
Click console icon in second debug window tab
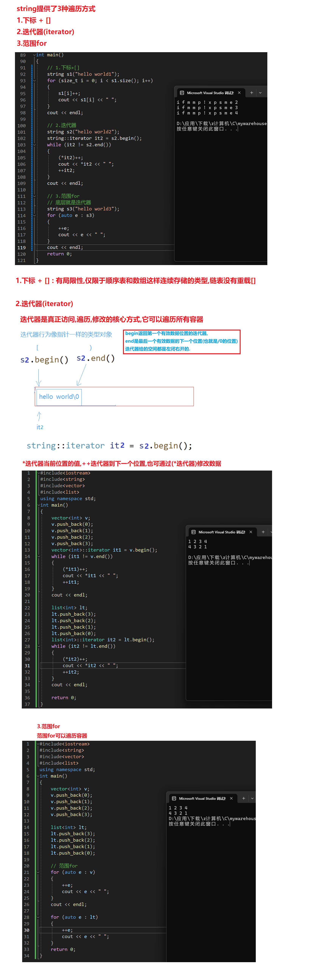193,532
